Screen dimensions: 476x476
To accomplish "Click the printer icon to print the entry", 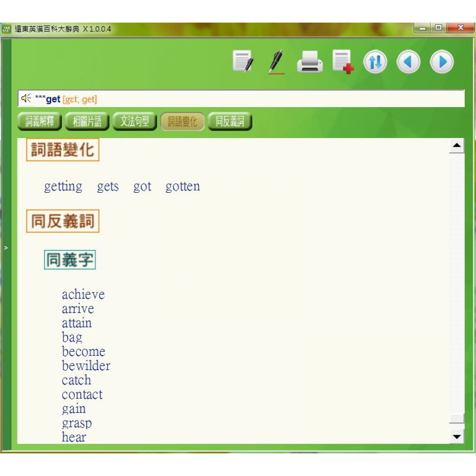I will tap(310, 61).
